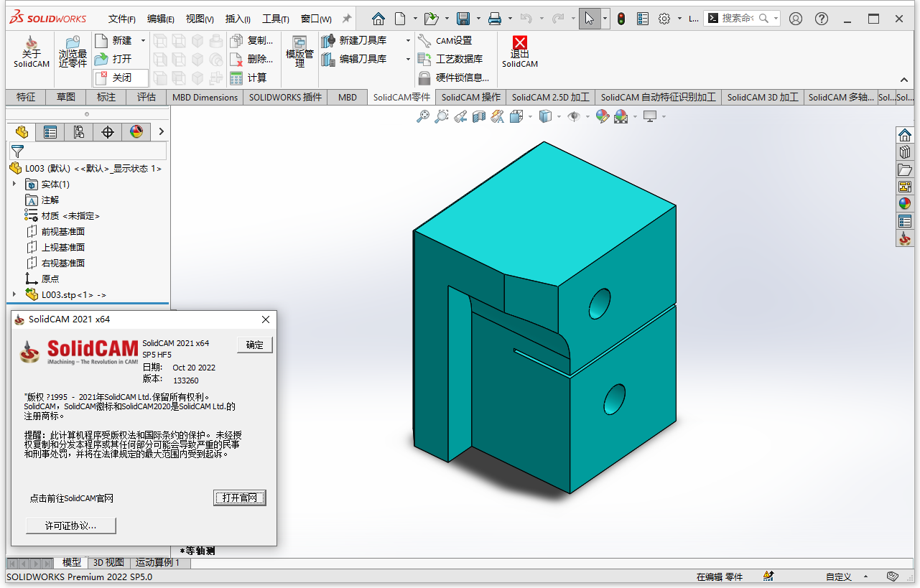Click the About SolidCAM icon
920x588 pixels.
pyautogui.click(x=32, y=52)
